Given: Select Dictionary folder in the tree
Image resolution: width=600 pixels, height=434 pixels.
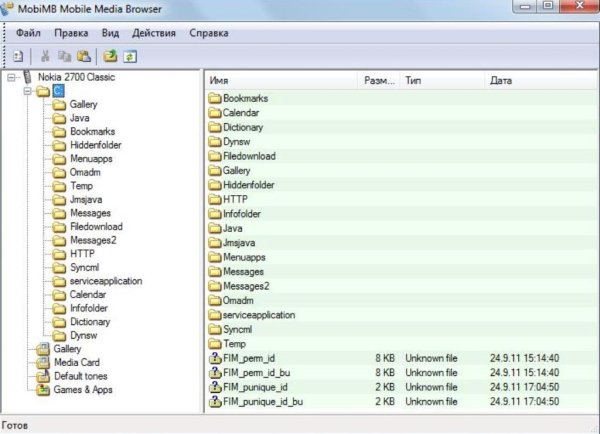Looking at the screenshot, I should pyautogui.click(x=90, y=321).
